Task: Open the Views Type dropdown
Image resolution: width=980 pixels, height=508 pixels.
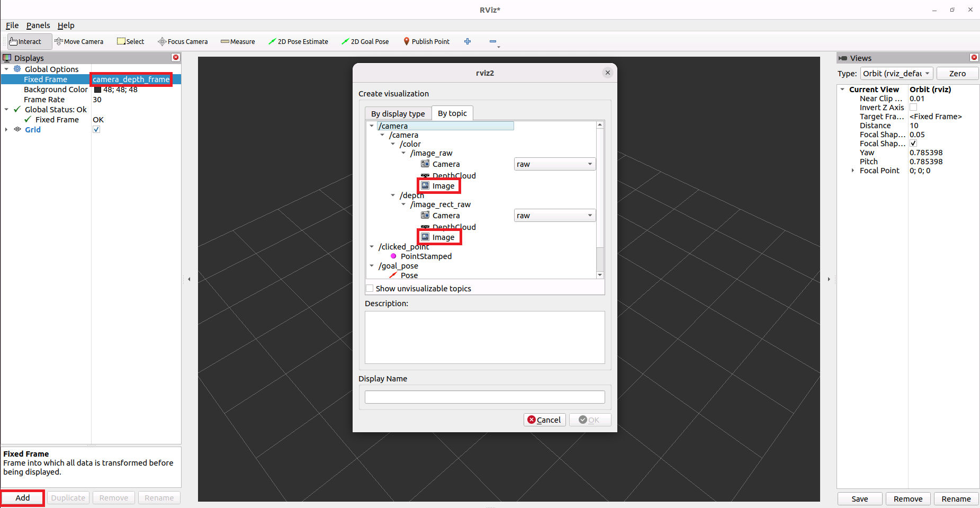Action: pos(896,74)
